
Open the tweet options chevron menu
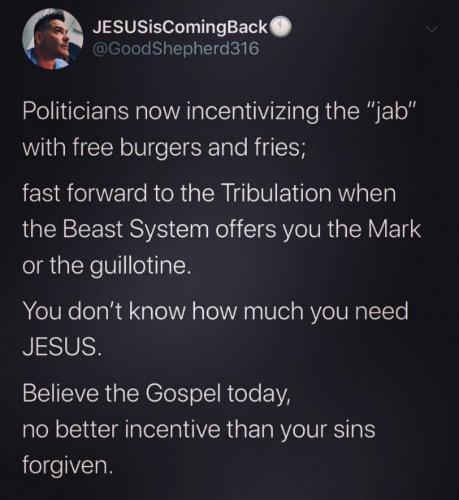[x=432, y=30]
